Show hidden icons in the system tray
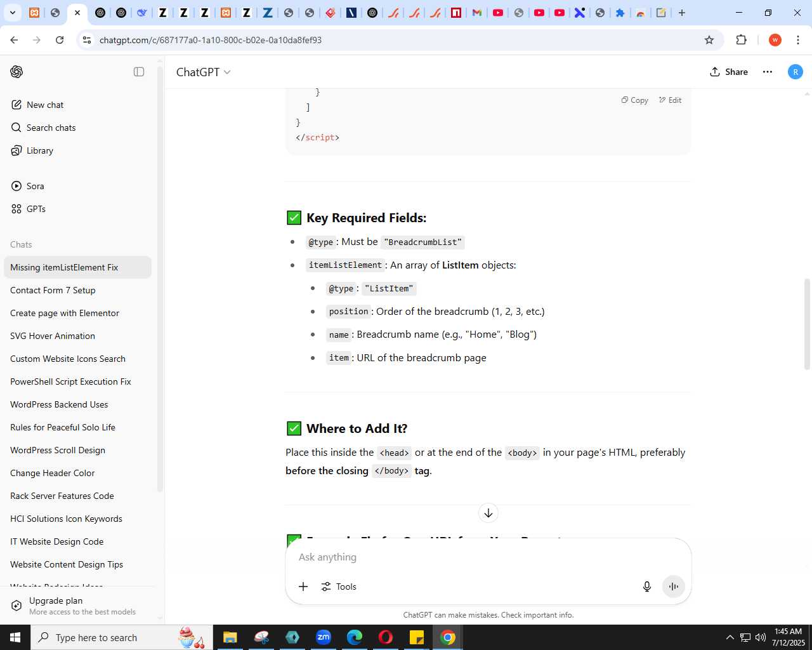The image size is (812, 650). click(730, 637)
